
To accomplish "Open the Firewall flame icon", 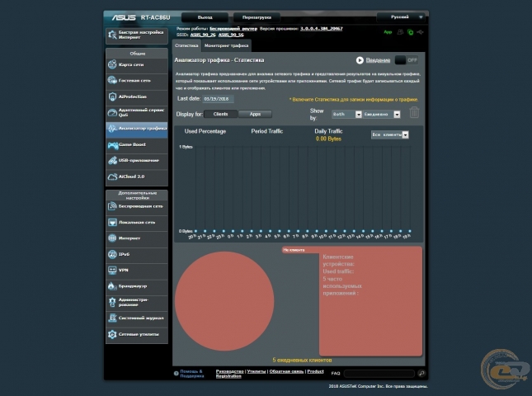I will coord(111,286).
